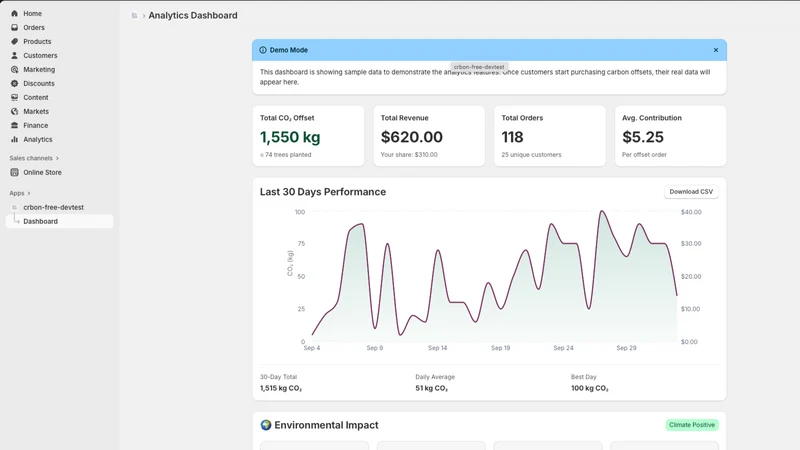This screenshot has width=800, height=450.
Task: Click the chart's highest peak point
Action: pos(602,211)
